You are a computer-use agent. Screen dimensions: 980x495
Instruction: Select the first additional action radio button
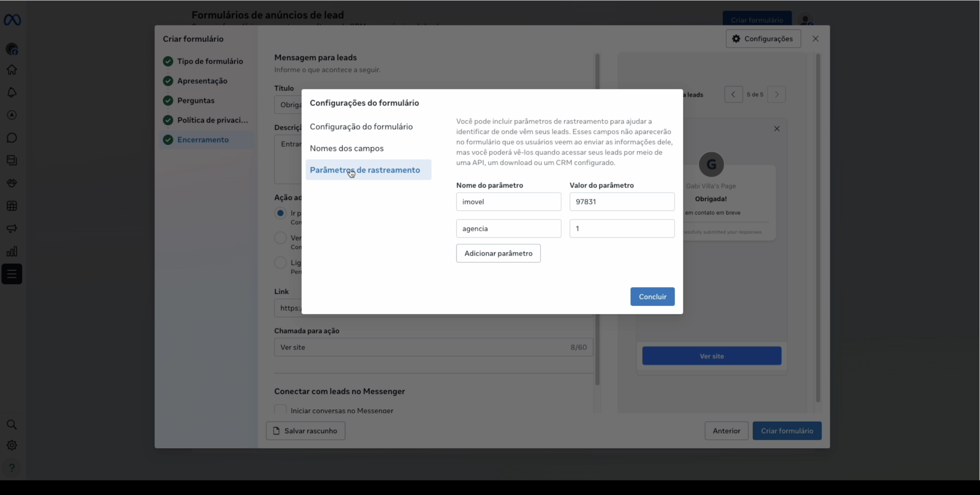pos(281,213)
